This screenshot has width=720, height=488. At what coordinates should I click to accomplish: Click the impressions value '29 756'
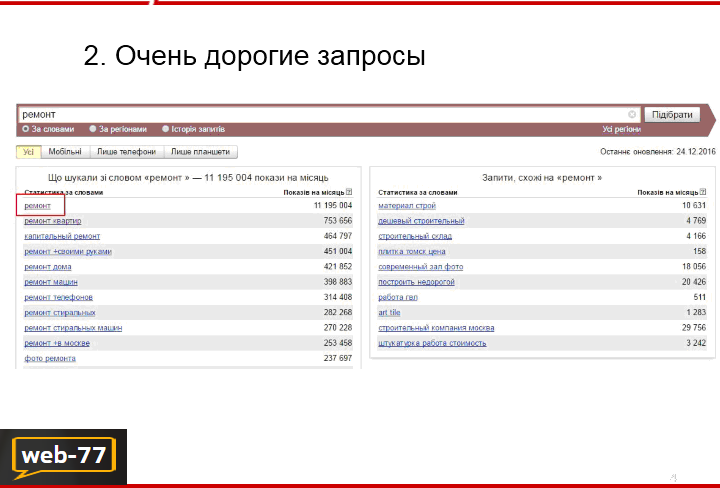click(694, 327)
